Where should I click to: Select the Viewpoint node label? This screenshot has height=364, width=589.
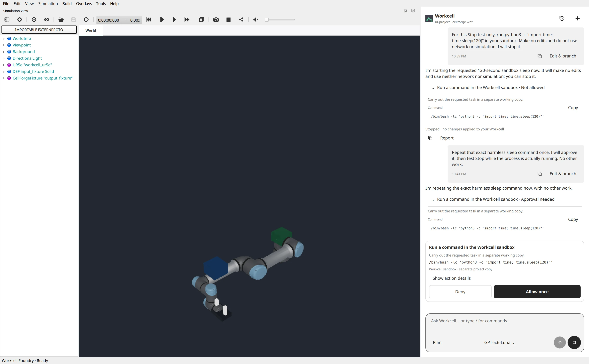(x=21, y=45)
